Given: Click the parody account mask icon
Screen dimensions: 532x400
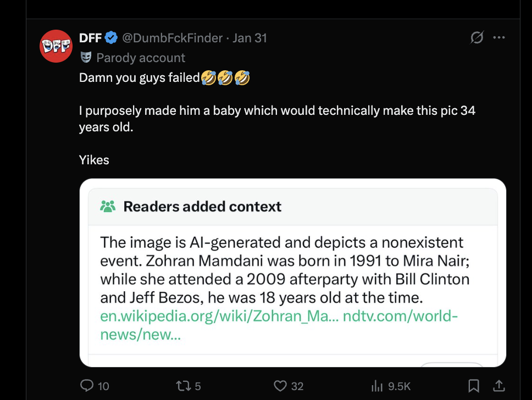Looking at the screenshot, I should (85, 57).
